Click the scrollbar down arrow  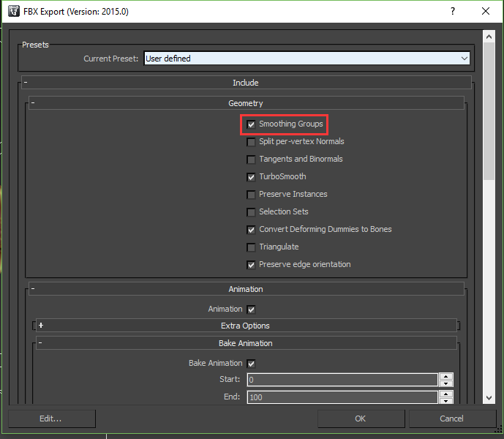point(489,398)
